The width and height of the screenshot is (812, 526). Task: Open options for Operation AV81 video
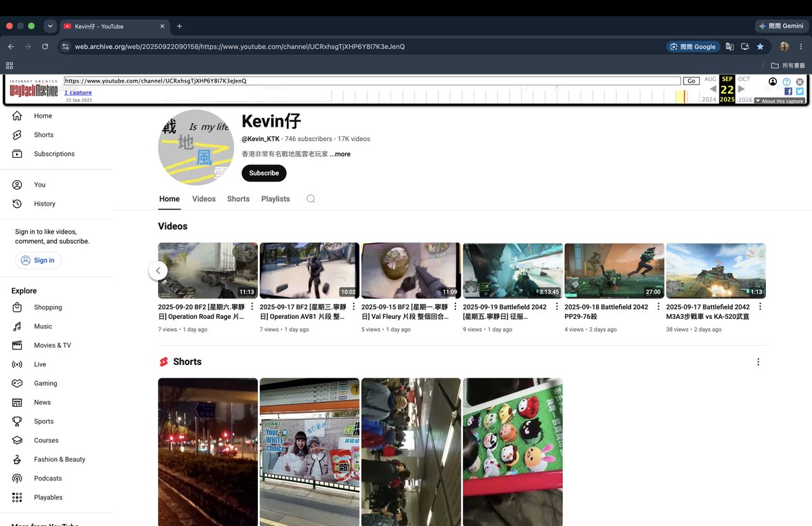pos(353,307)
